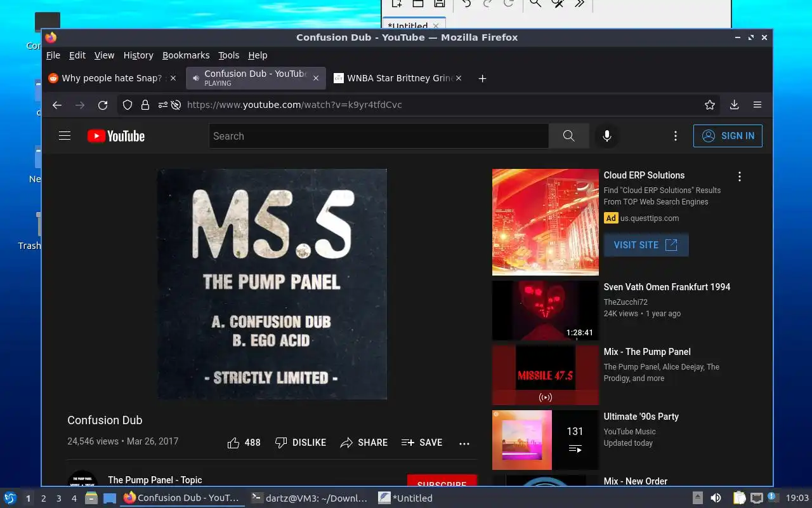Viewport: 812px width, 508px height.
Task: Open the Cloud ERP Solutions ad thumbnail
Action: 546,222
